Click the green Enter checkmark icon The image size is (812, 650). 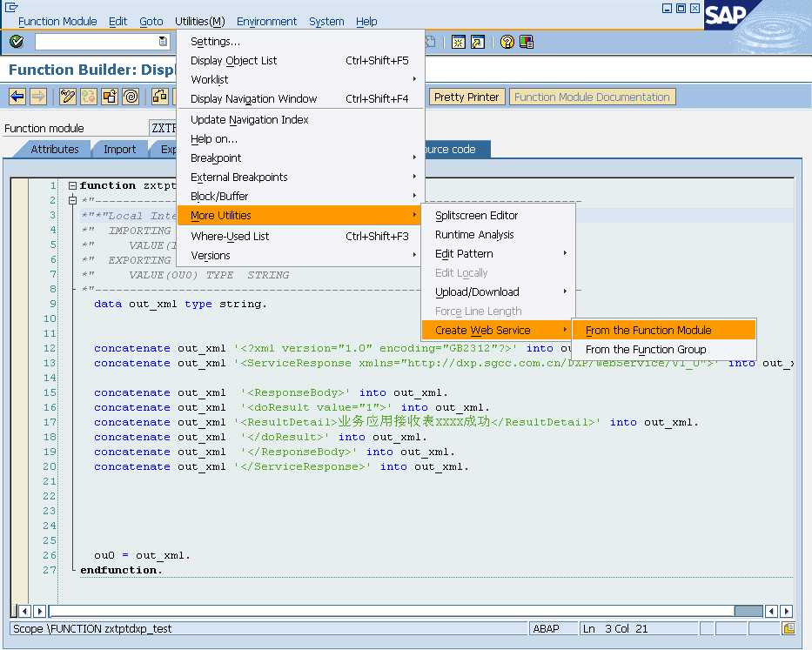[x=16, y=42]
